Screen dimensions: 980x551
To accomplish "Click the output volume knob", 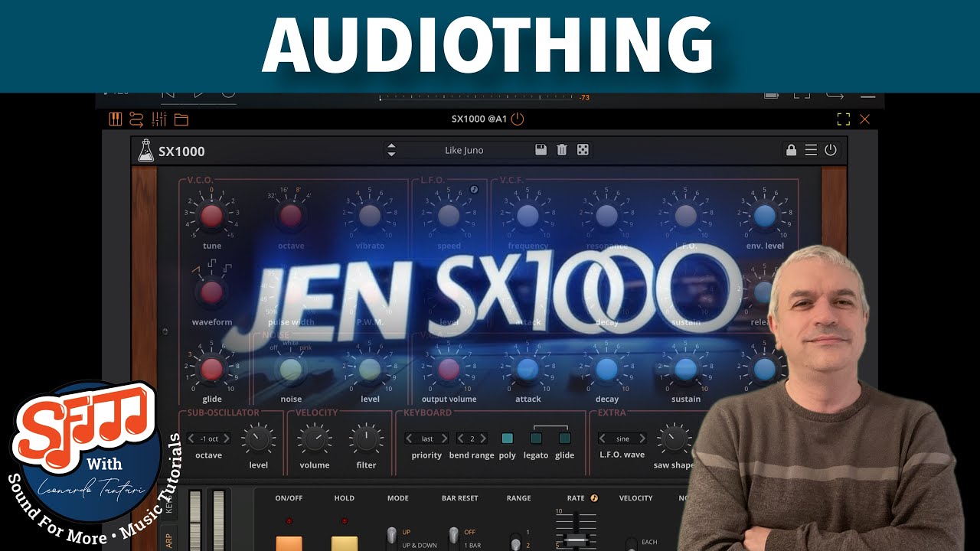I will [449, 370].
